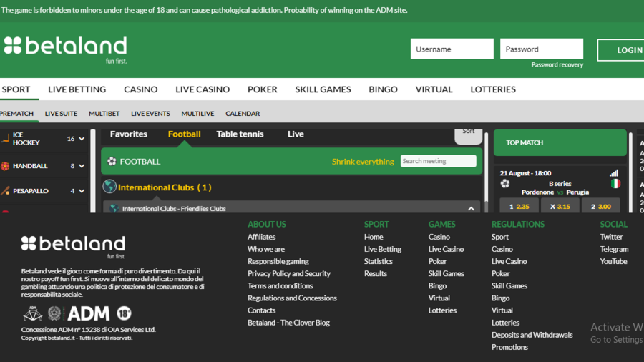Viewport: 644px width, 362px height.
Task: Expand the Handball sport list
Action: coord(82,166)
